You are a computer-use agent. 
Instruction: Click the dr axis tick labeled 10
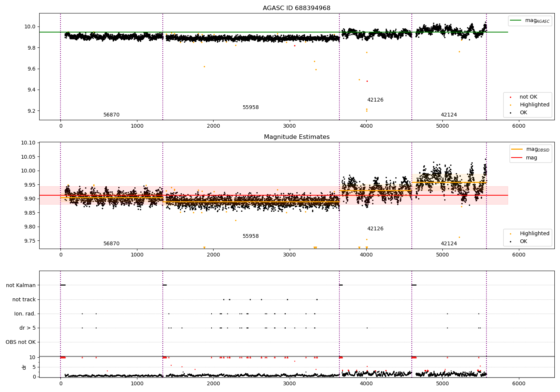pyautogui.click(x=33, y=357)
